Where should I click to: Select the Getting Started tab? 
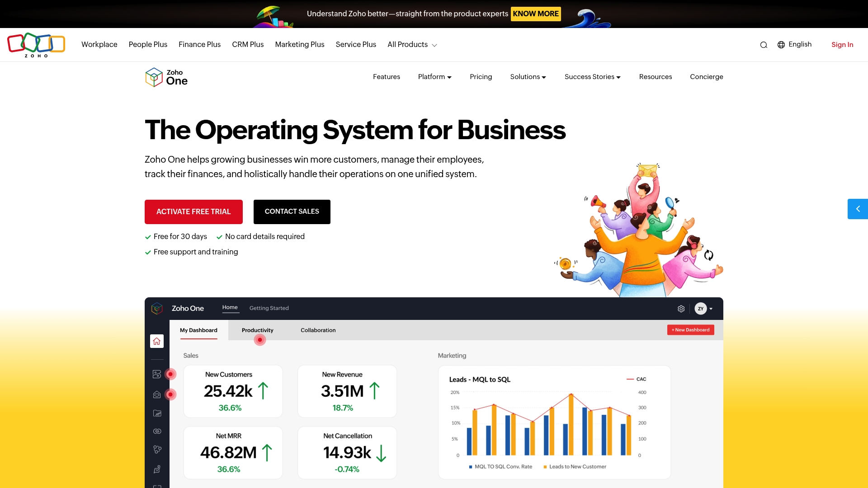coord(269,308)
